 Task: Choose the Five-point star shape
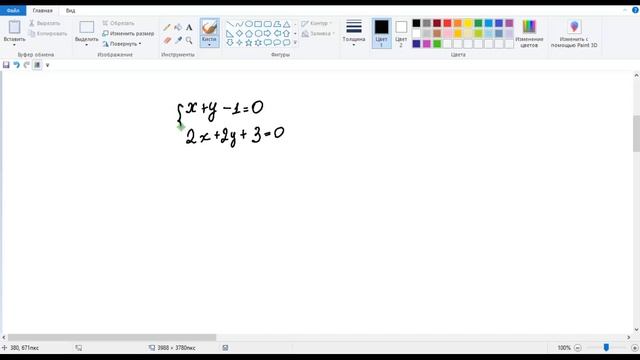tap(249, 42)
